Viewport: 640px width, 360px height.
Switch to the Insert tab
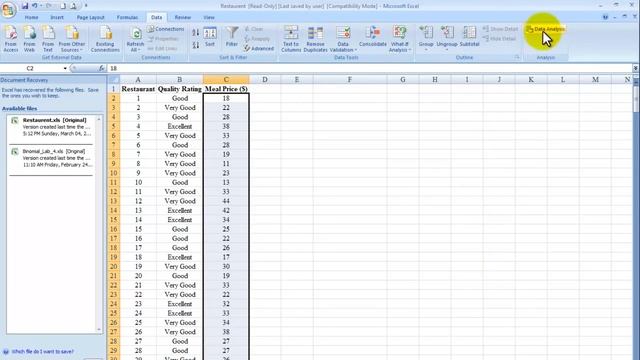pyautogui.click(x=57, y=18)
